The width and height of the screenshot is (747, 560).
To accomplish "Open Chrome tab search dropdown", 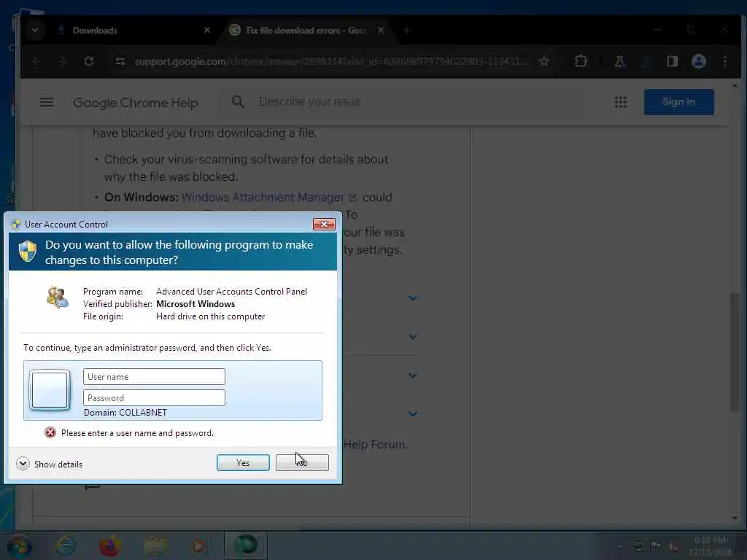I will point(35,30).
